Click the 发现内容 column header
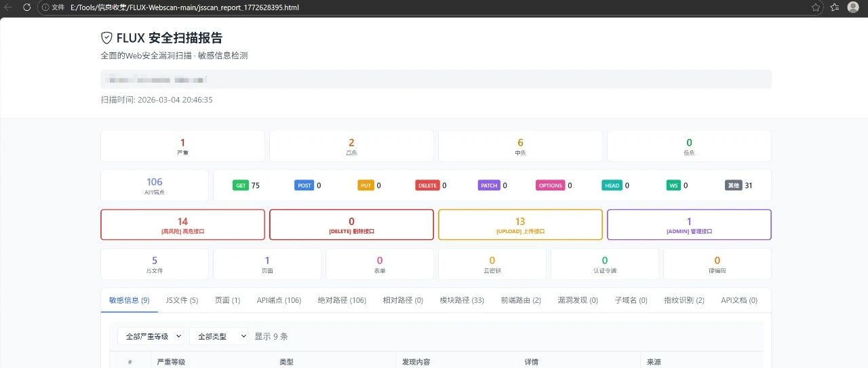 coord(416,362)
